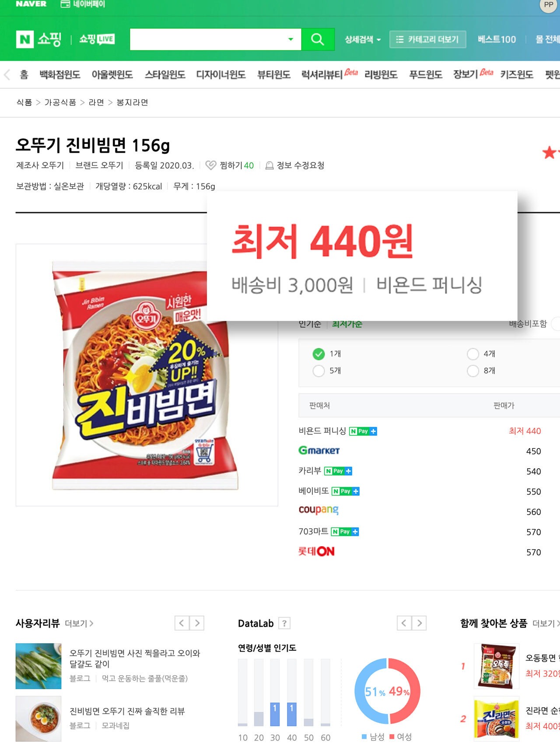This screenshot has height=747, width=560.
Task: Open the Naver Shopping N logo
Action: (x=24, y=39)
